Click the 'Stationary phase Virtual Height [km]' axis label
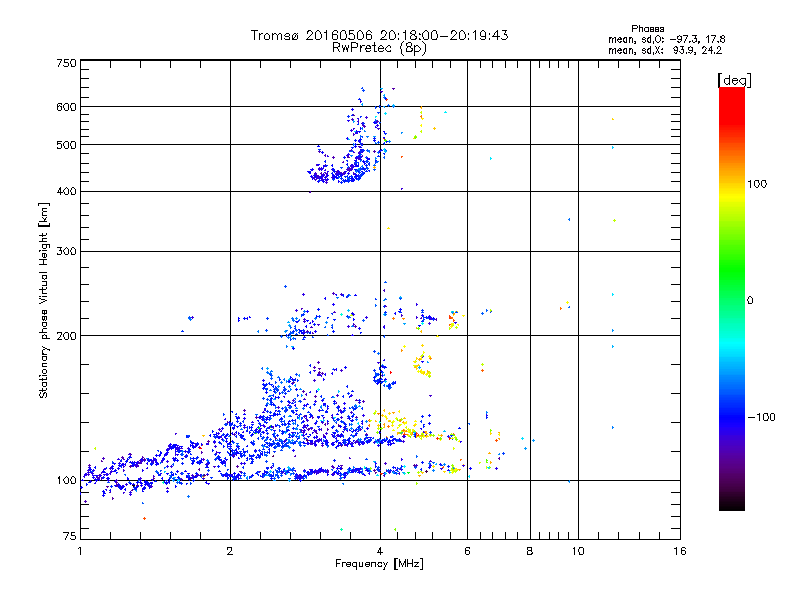 tap(44, 300)
